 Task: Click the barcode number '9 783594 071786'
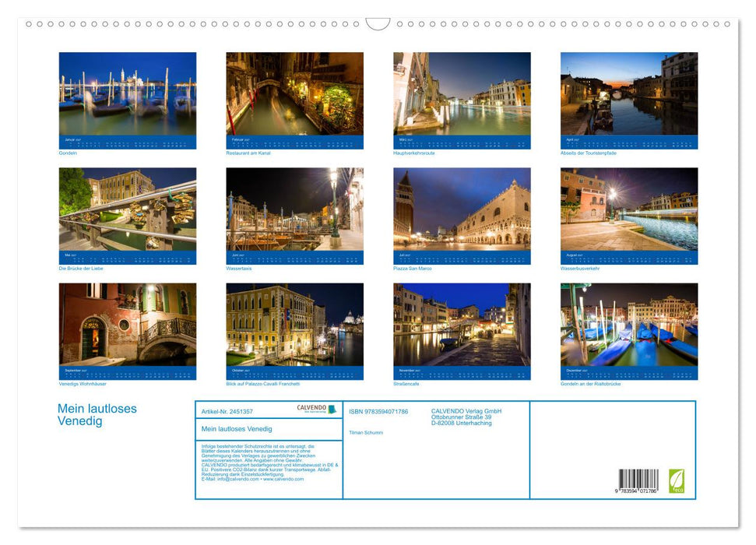coord(636,491)
